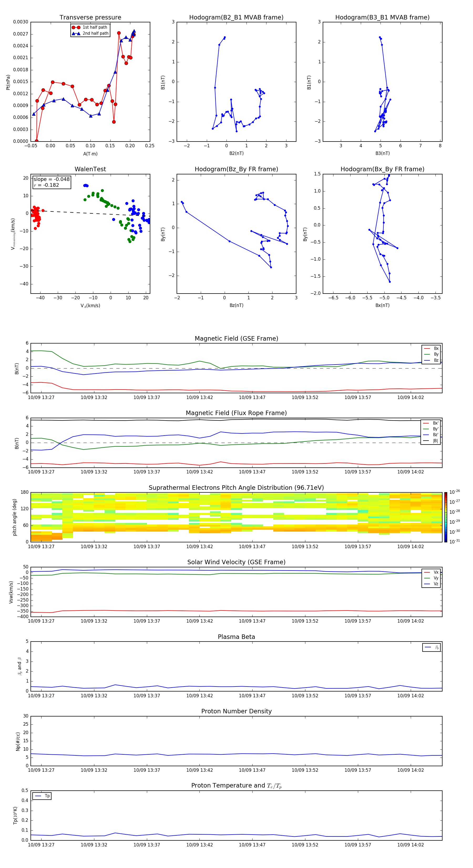Select the "2nd half path" legend entry
This screenshot has width=473, height=868.
coord(90,33)
